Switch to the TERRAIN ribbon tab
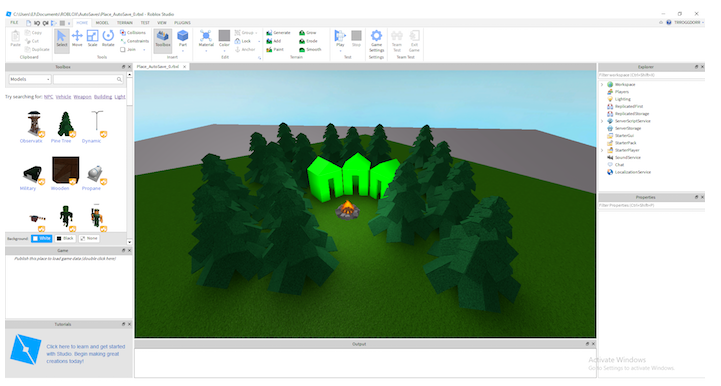 pyautogui.click(x=125, y=23)
